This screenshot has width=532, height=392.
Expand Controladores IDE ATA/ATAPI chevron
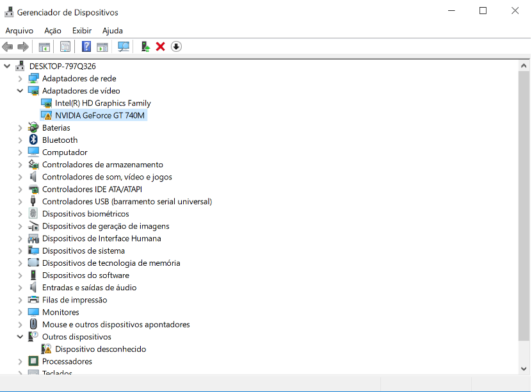[20, 189]
